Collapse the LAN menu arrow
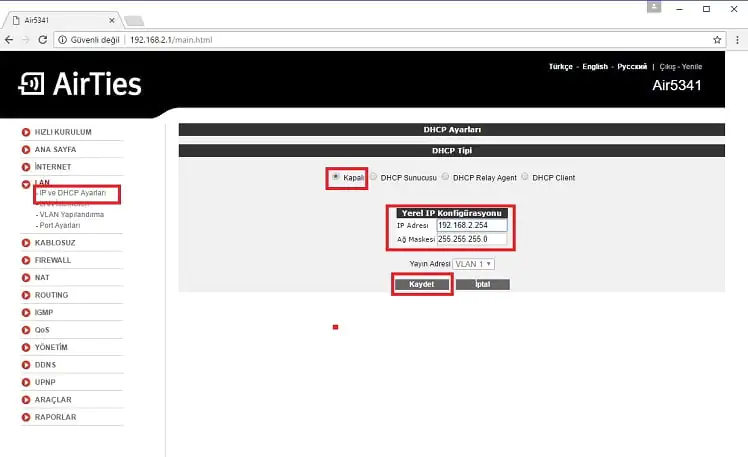748x457 pixels. tap(26, 184)
